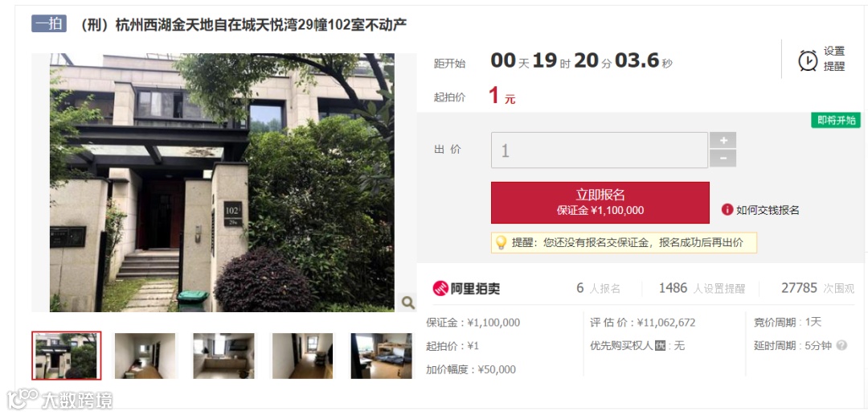Increase bid with the plus button
The width and height of the screenshot is (868, 416).
(x=723, y=140)
